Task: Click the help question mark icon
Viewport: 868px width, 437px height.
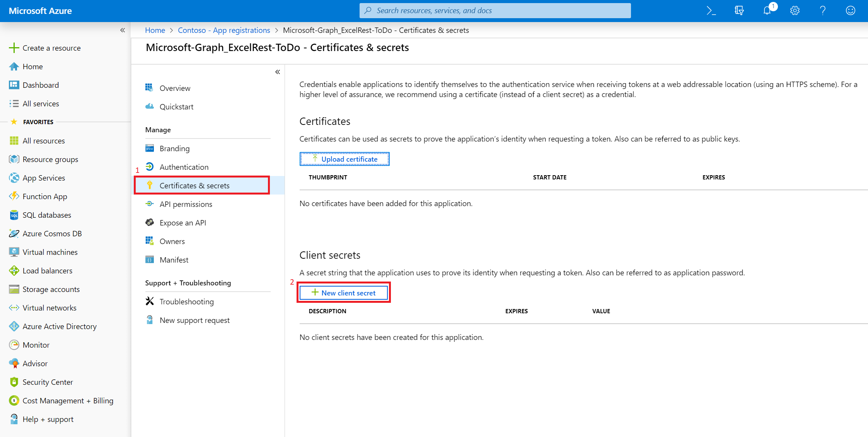Action: 823,10
